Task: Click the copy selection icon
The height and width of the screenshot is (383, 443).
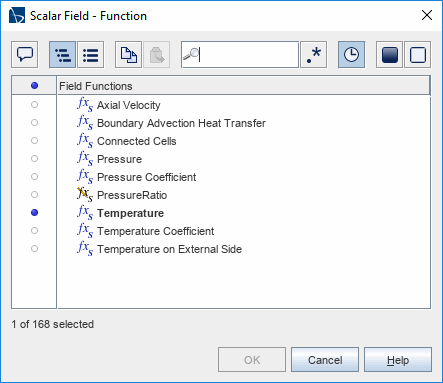Action: point(129,55)
